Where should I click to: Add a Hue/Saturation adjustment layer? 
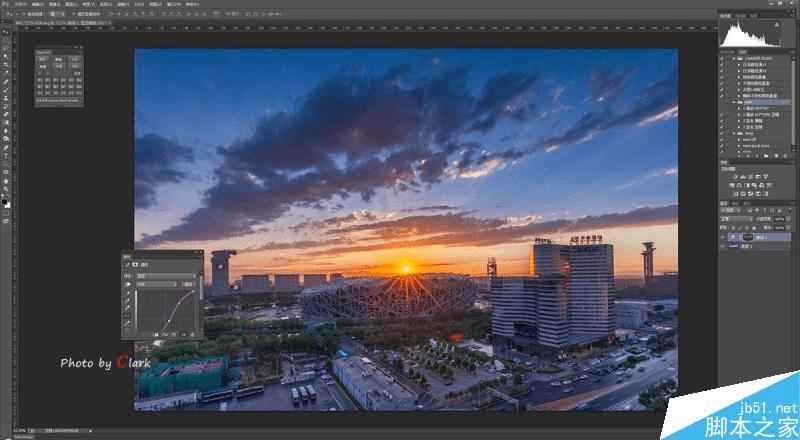[x=732, y=185]
